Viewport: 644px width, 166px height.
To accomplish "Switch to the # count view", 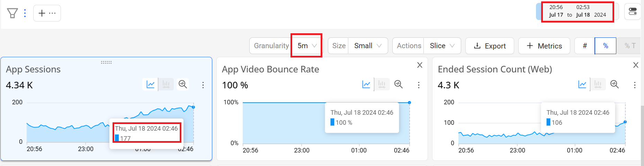I will pos(584,46).
